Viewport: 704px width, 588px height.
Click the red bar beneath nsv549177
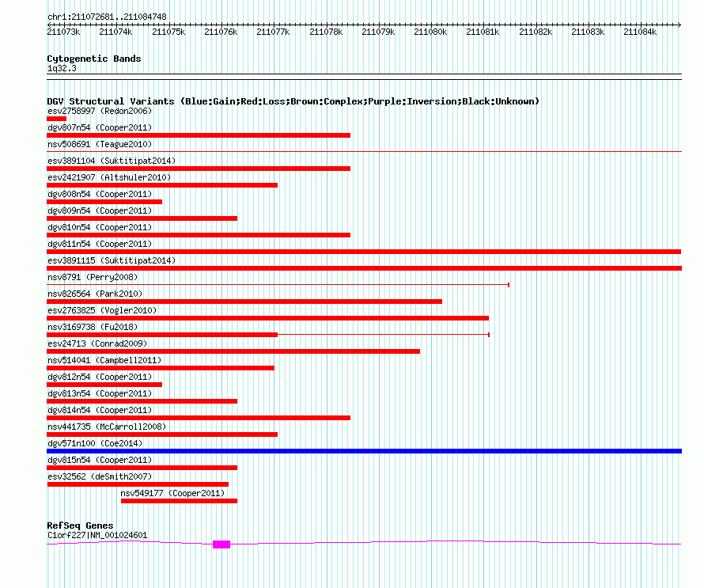coord(179,501)
